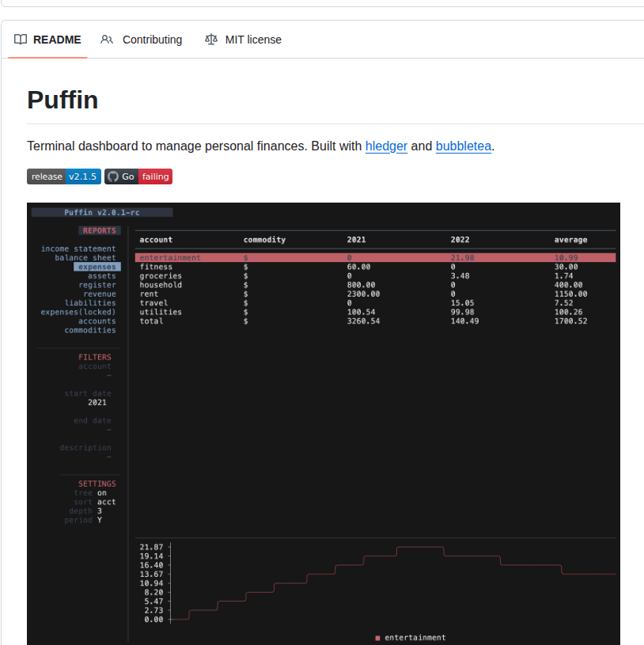Click the REPORTS section header
Screen dimensions: 644x645
(100, 230)
